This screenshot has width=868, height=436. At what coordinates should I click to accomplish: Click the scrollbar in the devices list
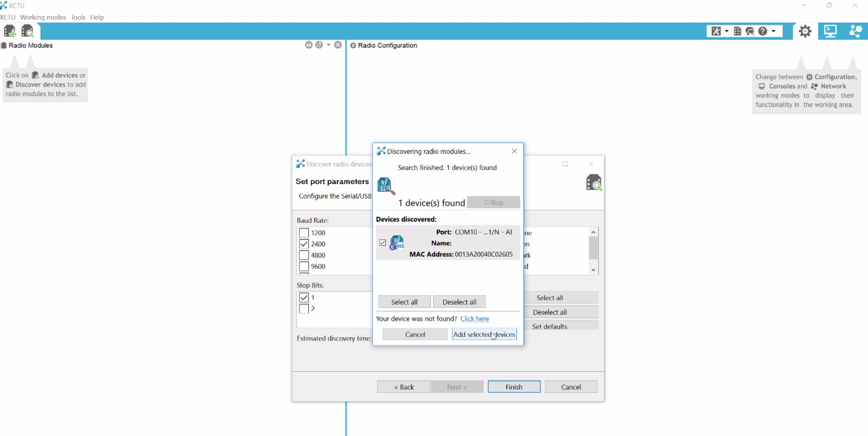coord(593,248)
